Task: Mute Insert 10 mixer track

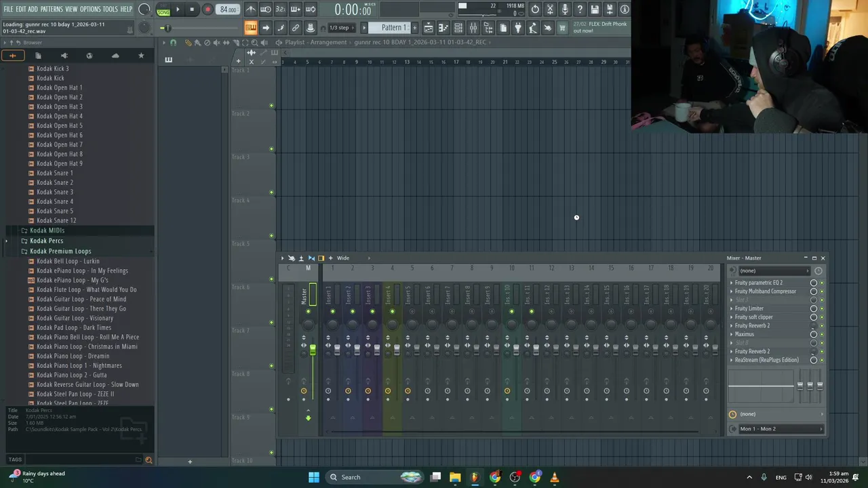Action: pyautogui.click(x=511, y=312)
